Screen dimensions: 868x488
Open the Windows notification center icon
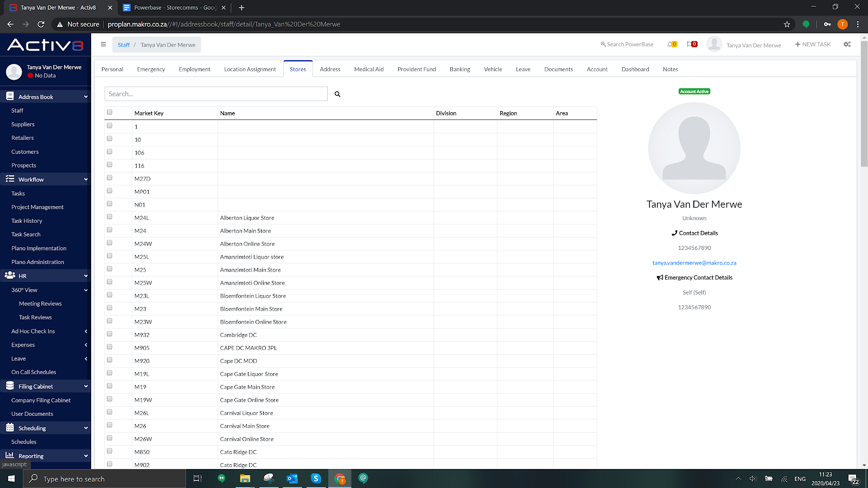point(854,479)
